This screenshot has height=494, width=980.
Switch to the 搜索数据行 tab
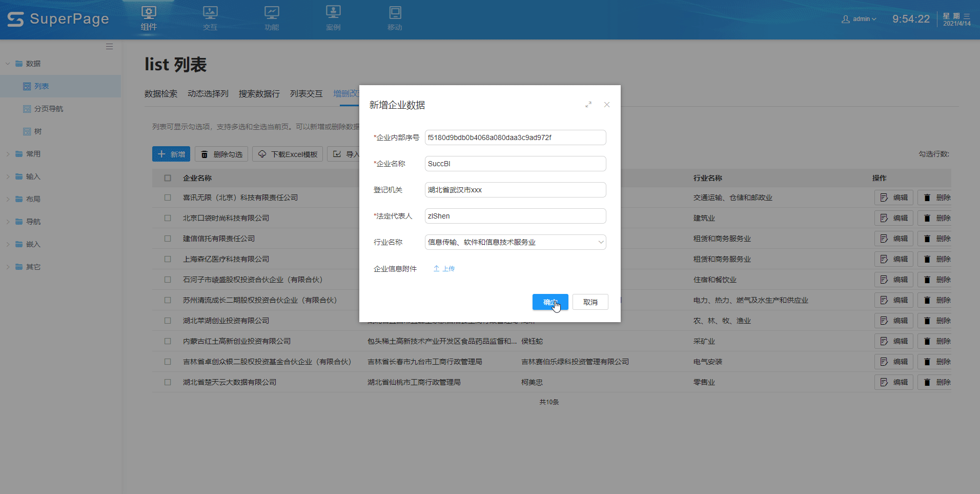pos(259,94)
